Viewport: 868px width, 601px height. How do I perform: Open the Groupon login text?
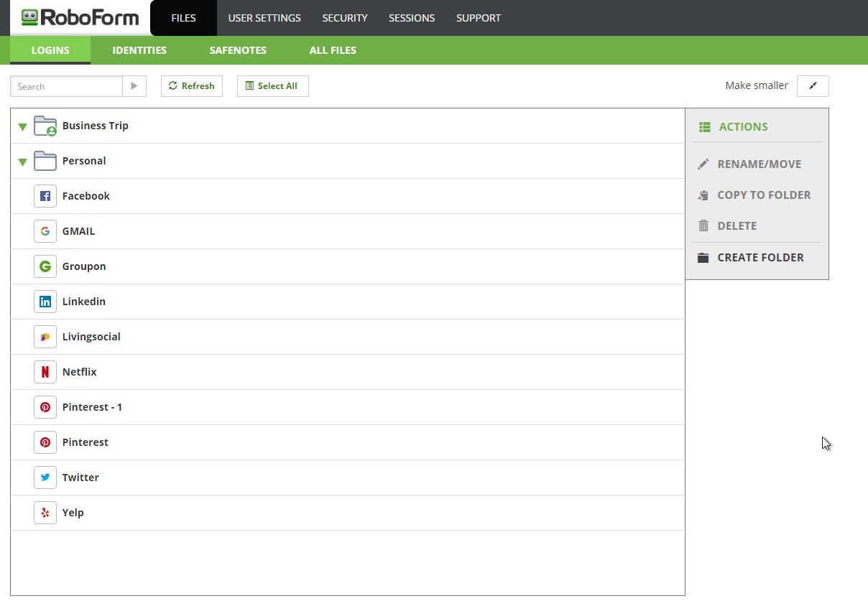[84, 266]
